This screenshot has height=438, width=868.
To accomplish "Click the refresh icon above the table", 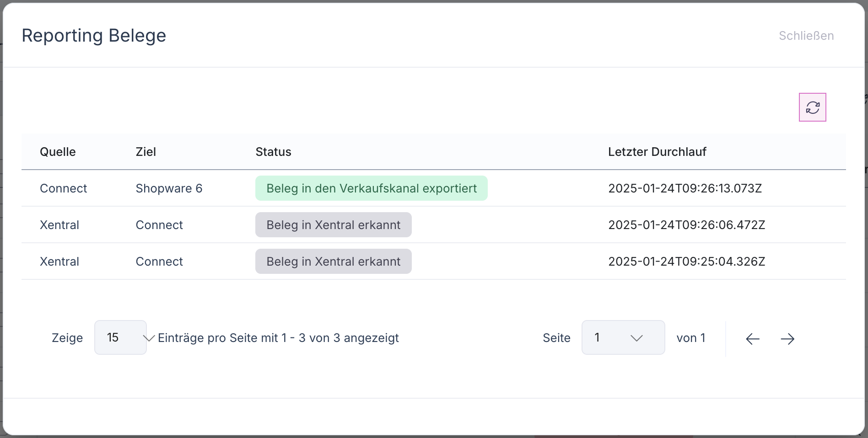I will [x=812, y=107].
